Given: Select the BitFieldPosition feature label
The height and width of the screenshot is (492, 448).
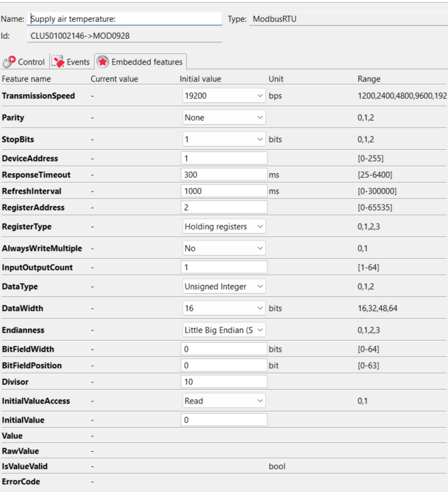Looking at the screenshot, I should [32, 365].
